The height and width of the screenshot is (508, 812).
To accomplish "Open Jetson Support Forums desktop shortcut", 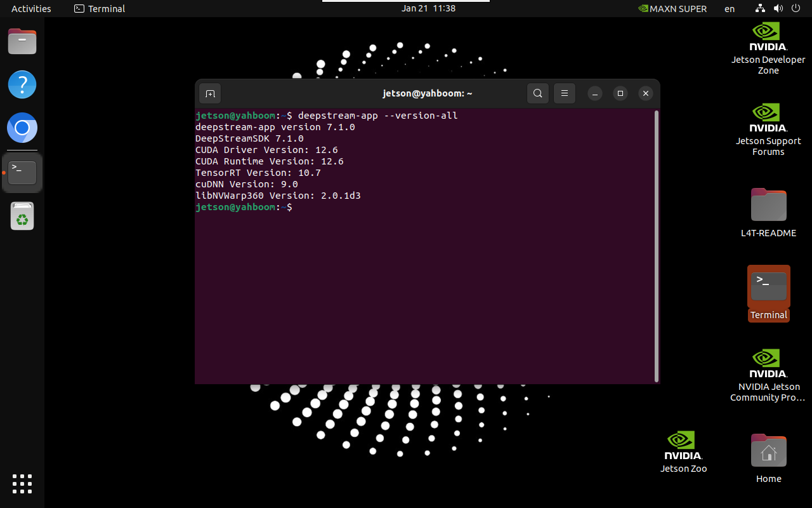I will pos(768,130).
